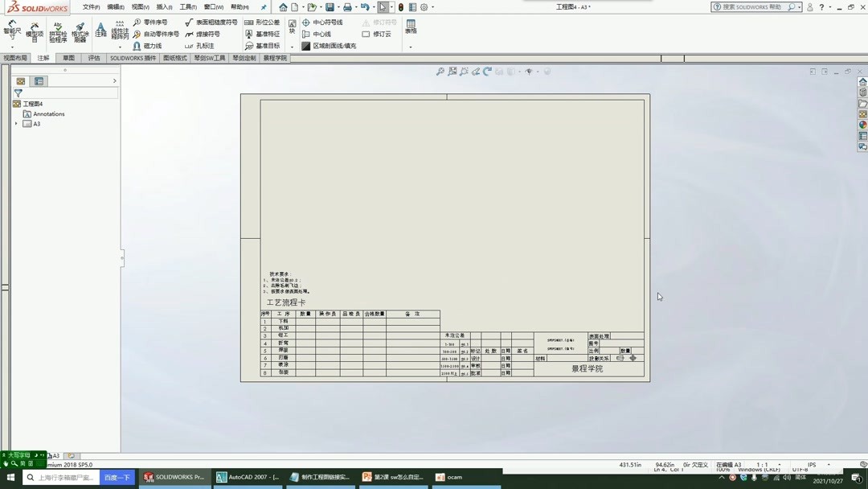Expand the Annotations node in the feature tree
This screenshot has height=489, width=868.
pyautogui.click(x=14, y=113)
